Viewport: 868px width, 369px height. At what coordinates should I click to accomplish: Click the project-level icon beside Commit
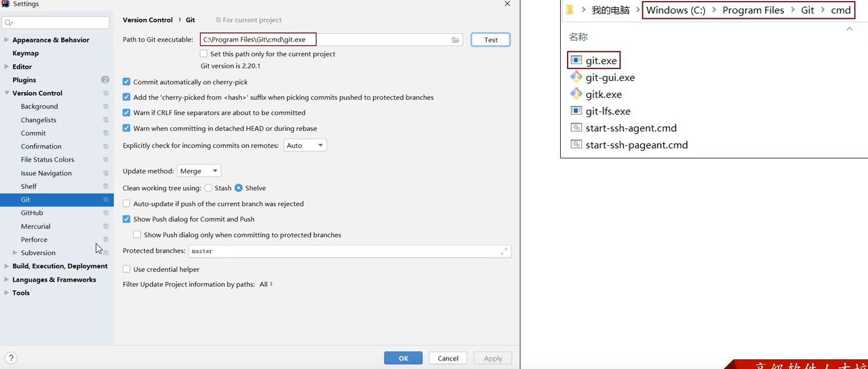106,133
